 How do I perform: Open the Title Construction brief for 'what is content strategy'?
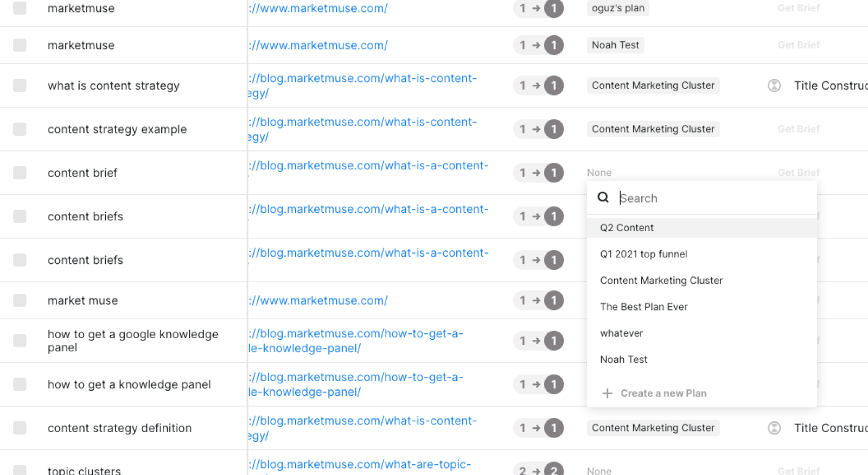tap(831, 86)
